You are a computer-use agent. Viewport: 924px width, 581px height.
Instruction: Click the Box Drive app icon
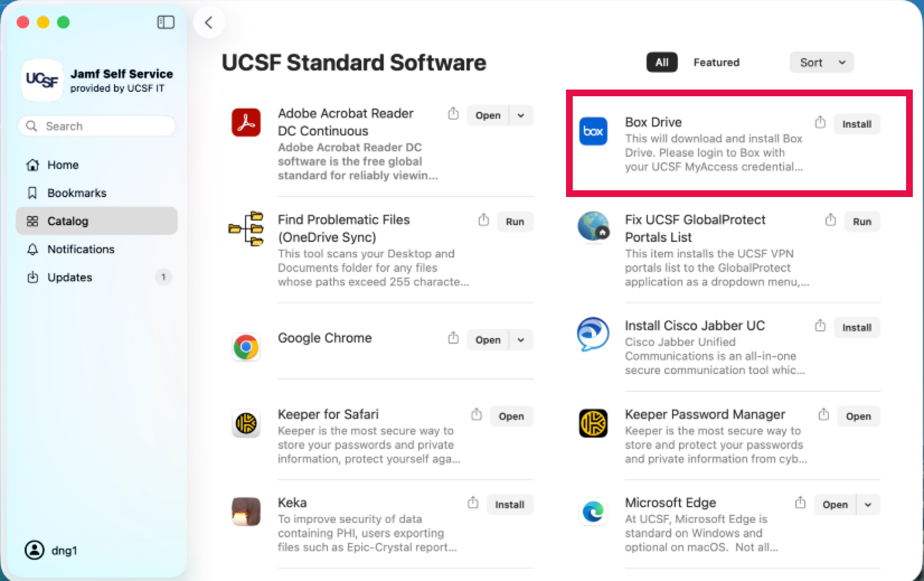(x=593, y=132)
